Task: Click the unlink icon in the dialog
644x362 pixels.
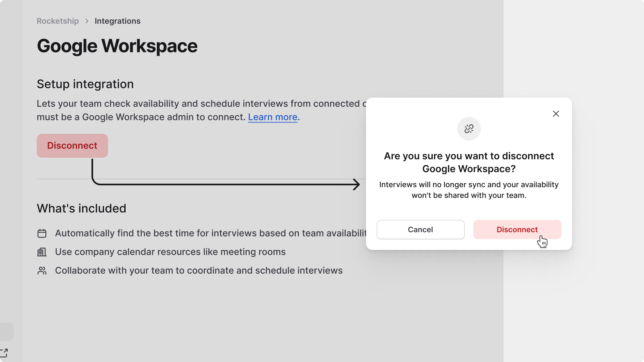Action: click(x=469, y=129)
